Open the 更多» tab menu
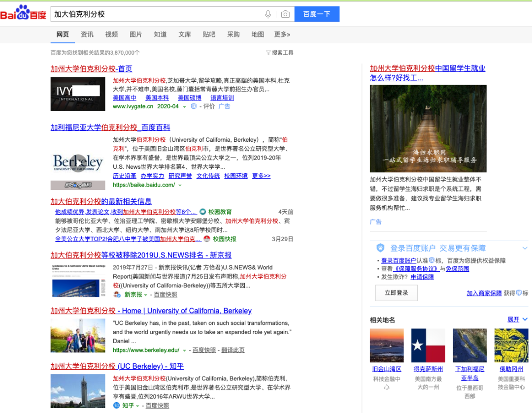 (282, 34)
